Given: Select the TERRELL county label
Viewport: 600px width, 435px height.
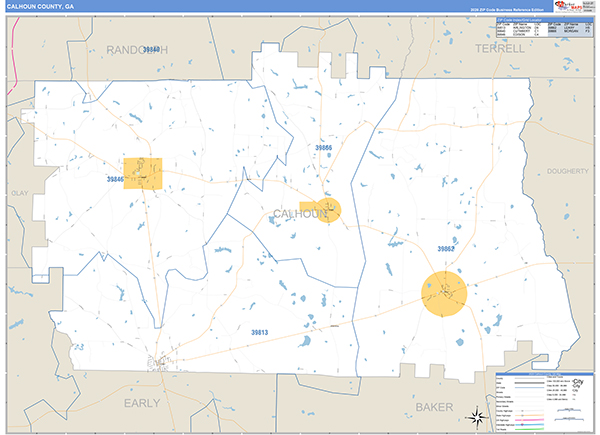Looking at the screenshot, I should [500, 49].
